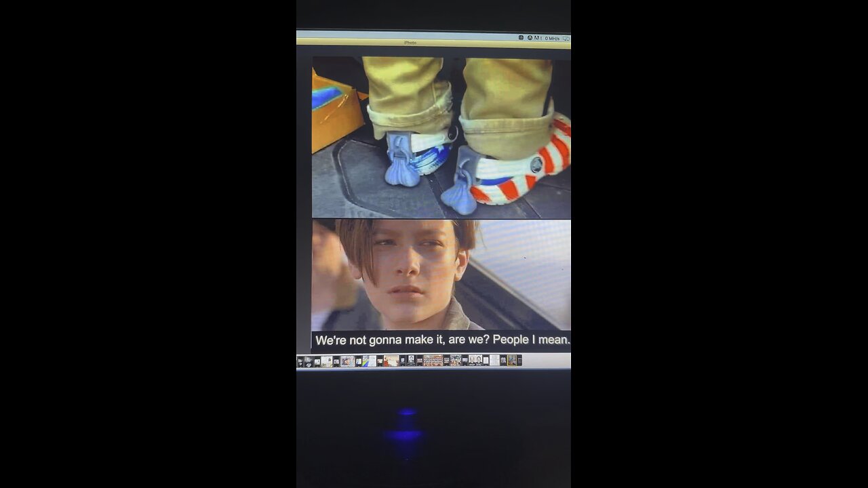This screenshot has width=868, height=488.
Task: Click the dark square icon left of the cloud-drive icon
Action: [521, 38]
